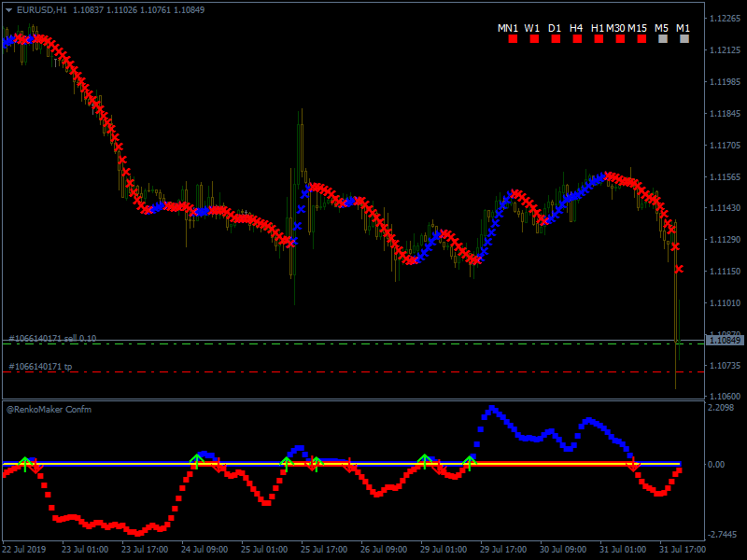This screenshot has height=560, width=747.
Task: Click the 1.12265 price scale label
Action: 725,19
